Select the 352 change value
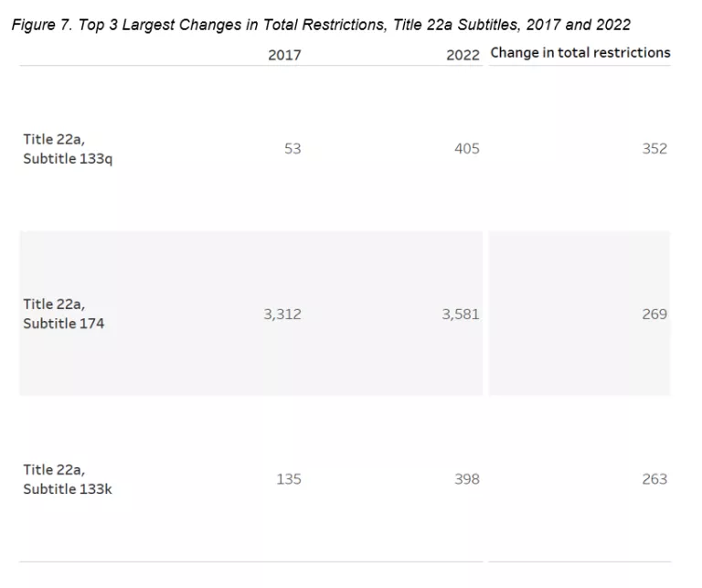The width and height of the screenshot is (702, 588). tap(654, 149)
